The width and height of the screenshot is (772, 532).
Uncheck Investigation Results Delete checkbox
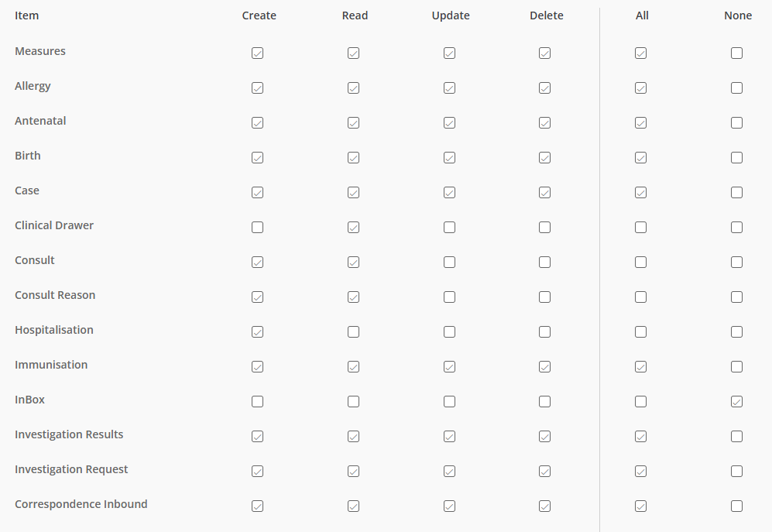point(544,437)
